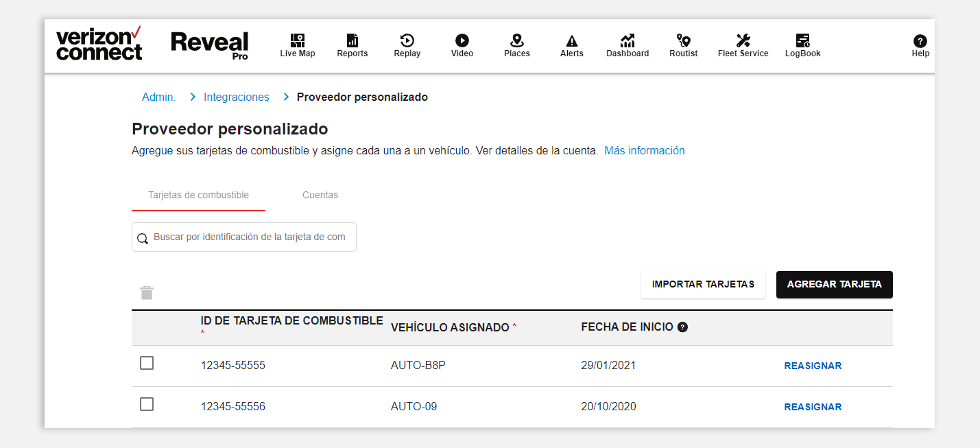Click the fuel card search field

point(250,237)
